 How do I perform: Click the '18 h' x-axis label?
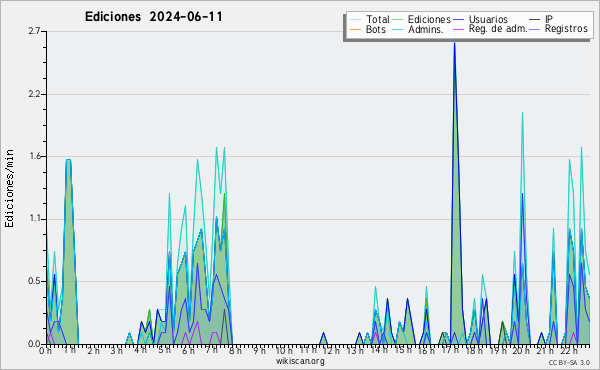pyautogui.click(x=474, y=351)
